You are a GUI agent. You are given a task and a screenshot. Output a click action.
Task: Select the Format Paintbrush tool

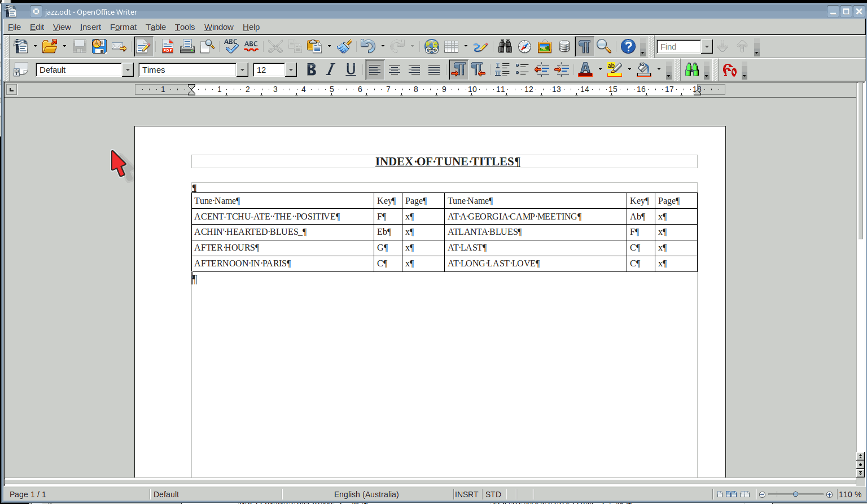click(344, 46)
